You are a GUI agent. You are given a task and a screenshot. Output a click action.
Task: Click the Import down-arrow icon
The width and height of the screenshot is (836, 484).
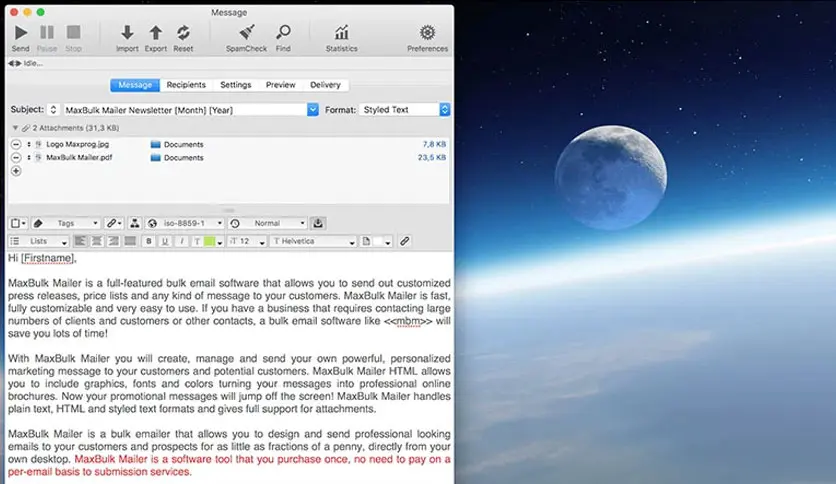[x=127, y=33]
